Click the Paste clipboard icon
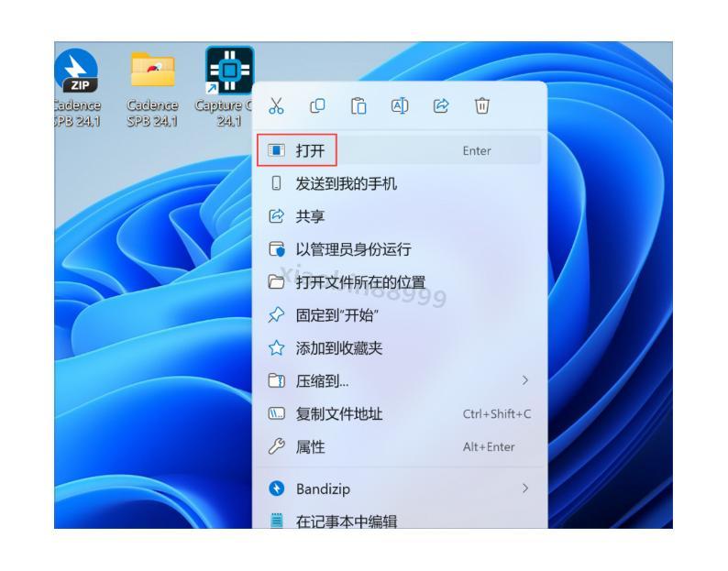This screenshot has height=571, width=728. [x=358, y=105]
